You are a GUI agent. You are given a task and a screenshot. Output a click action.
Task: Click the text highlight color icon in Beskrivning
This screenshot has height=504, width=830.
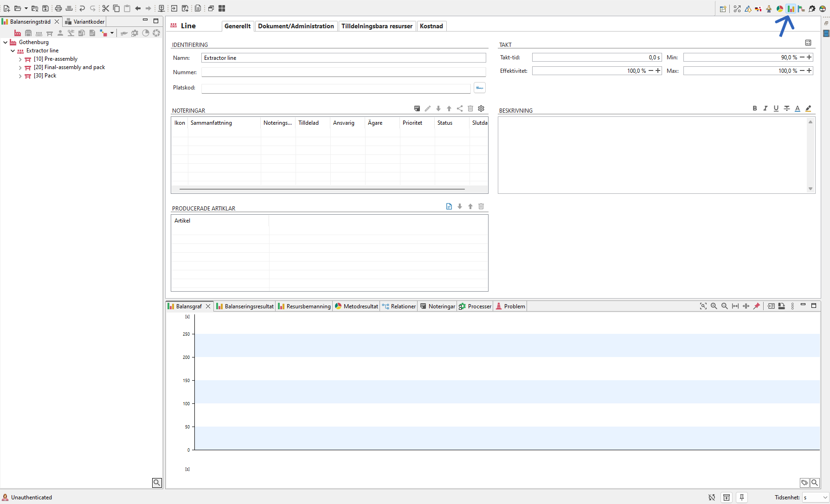808,108
